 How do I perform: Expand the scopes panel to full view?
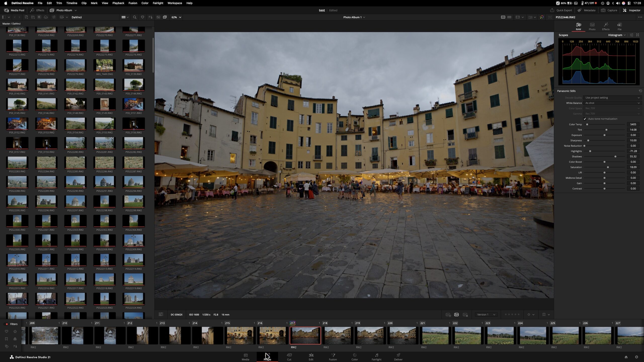tap(638, 35)
